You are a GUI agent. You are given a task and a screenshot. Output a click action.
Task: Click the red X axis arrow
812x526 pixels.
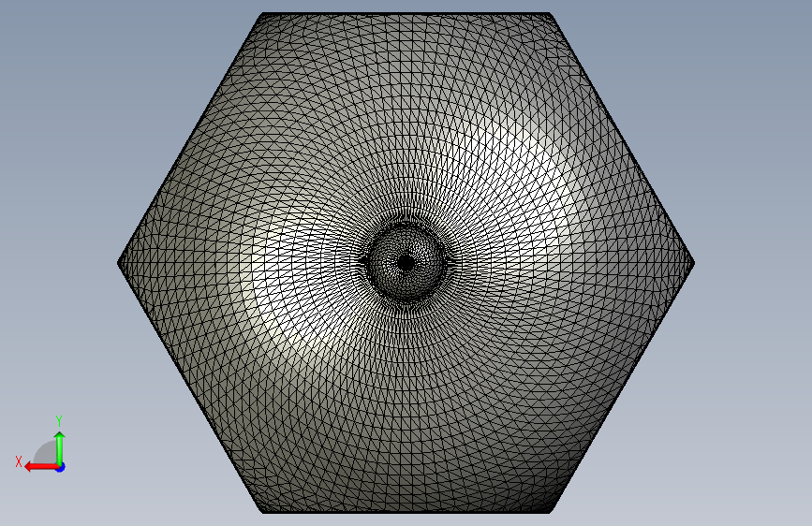pos(40,467)
